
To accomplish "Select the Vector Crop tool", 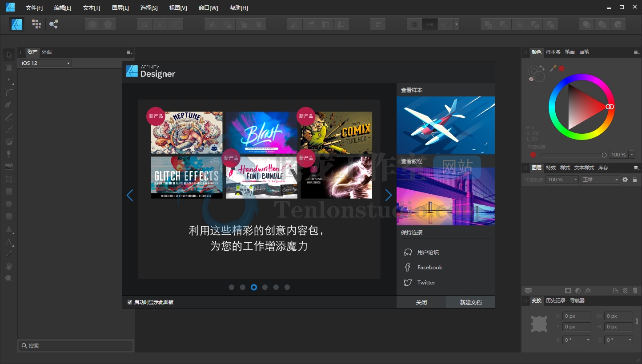I will (x=9, y=179).
